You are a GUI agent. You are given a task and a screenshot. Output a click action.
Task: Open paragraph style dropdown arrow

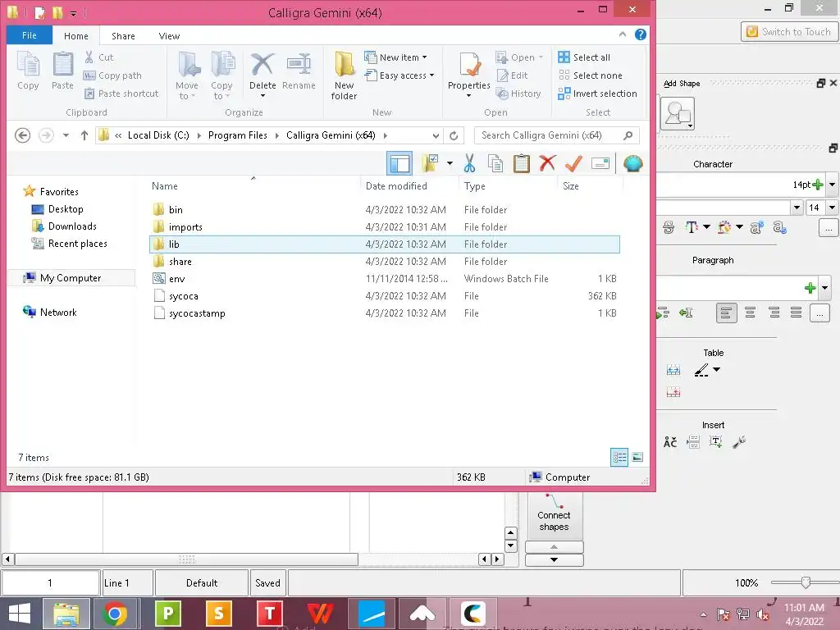(x=825, y=288)
